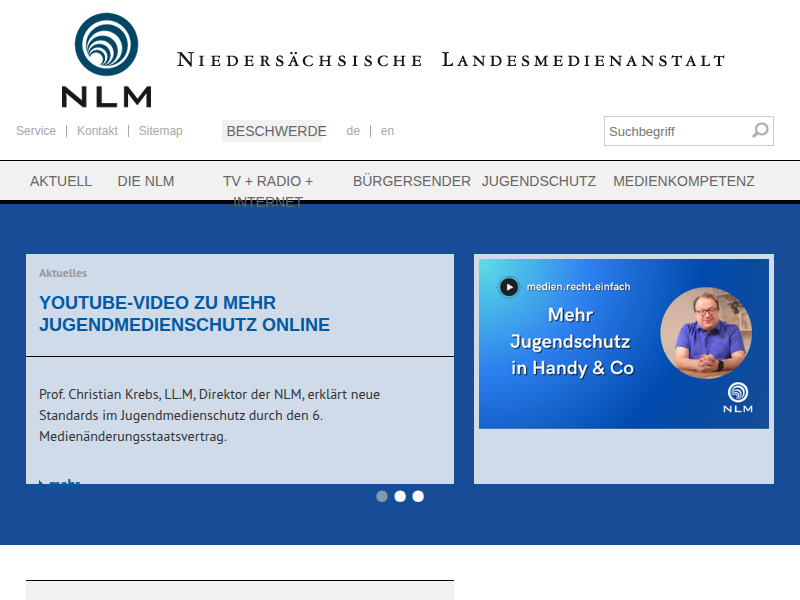
Task: Click the magnifying glass search icon
Action: point(760,130)
